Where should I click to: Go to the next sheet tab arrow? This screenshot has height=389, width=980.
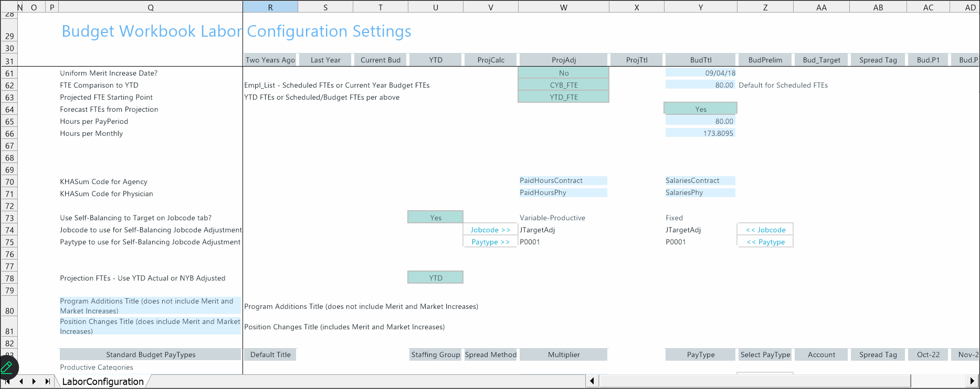(34, 381)
